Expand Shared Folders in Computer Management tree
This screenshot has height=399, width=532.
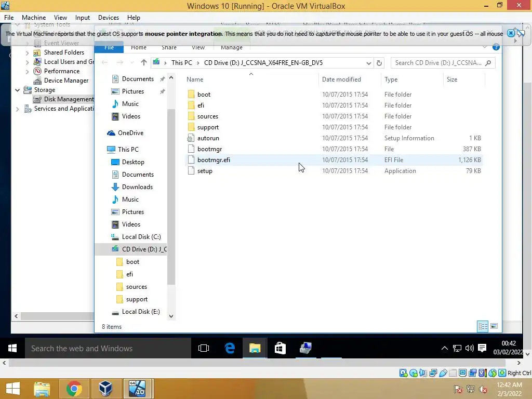pos(27,53)
